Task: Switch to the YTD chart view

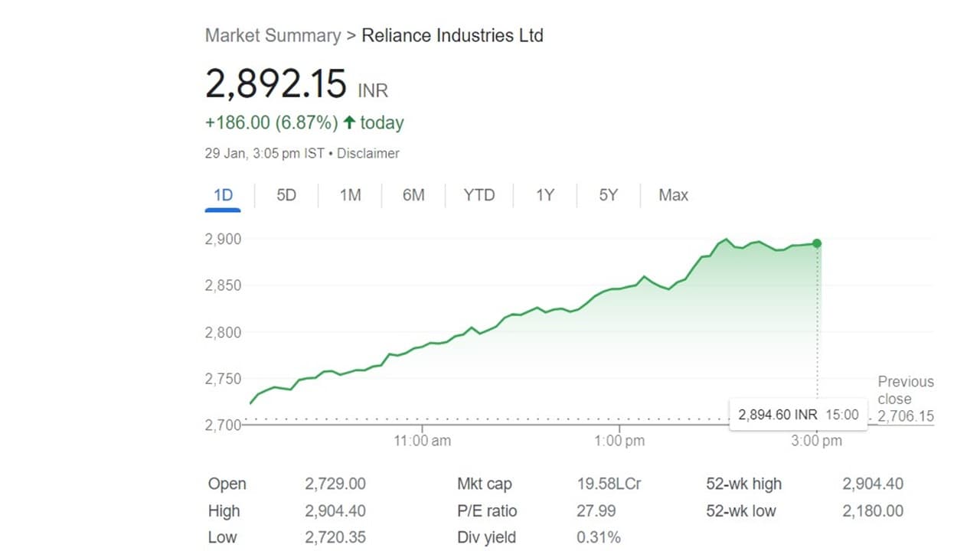Action: [479, 196]
